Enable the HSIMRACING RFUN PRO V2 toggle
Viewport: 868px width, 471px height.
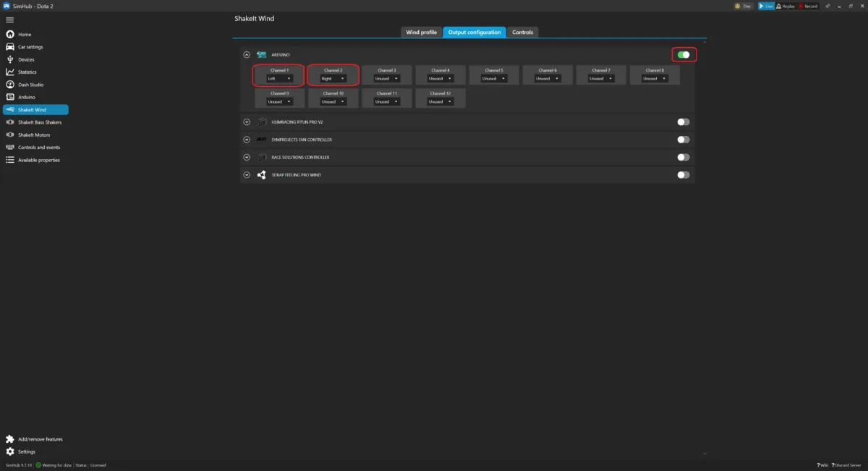(684, 122)
